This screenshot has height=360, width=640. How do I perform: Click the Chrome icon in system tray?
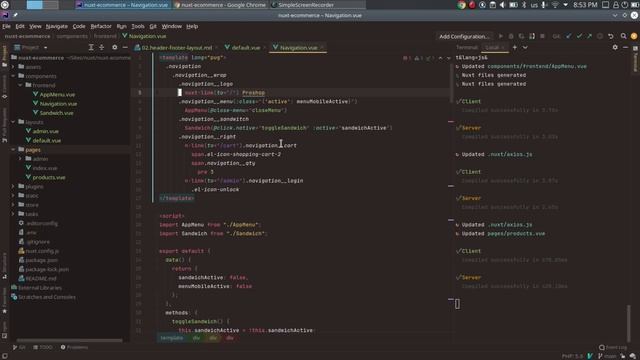[x=462, y=5]
